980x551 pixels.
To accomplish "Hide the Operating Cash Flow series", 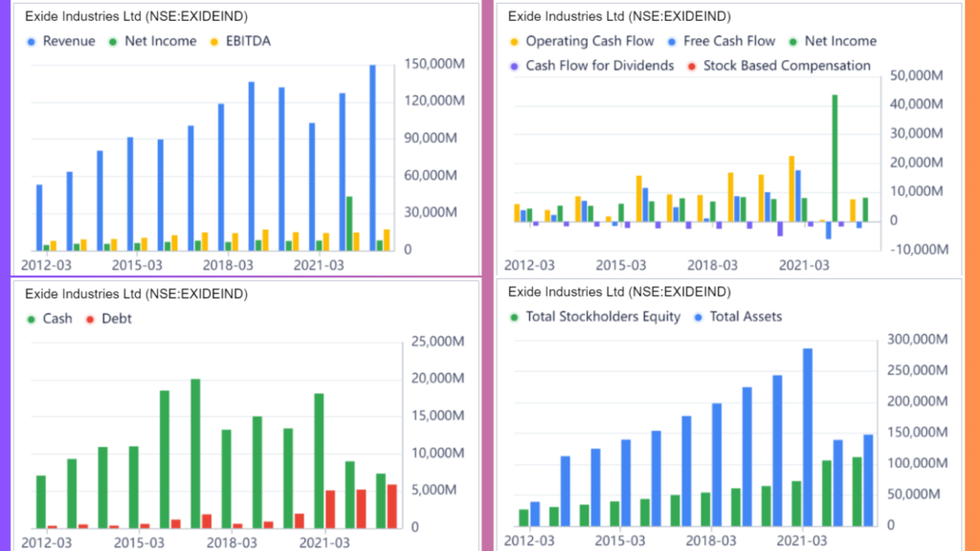I will [x=582, y=41].
